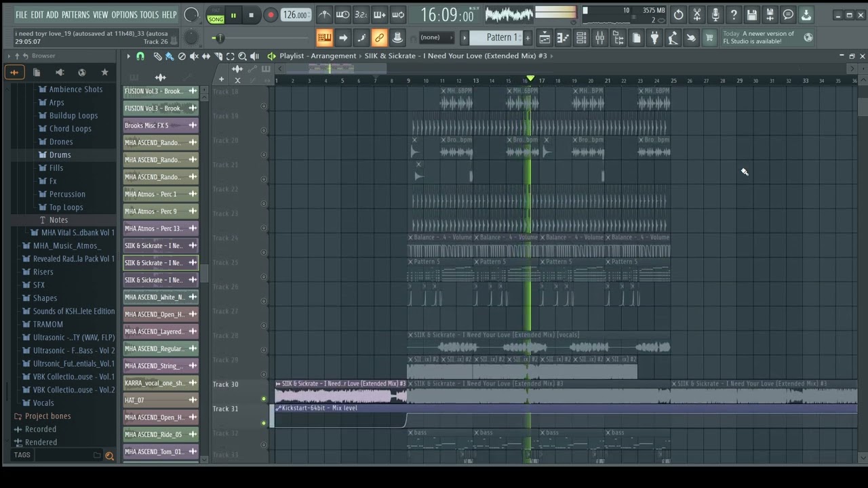Viewport: 868px width, 488px height.
Task: Select the playlist paint brush tool
Action: [170, 56]
